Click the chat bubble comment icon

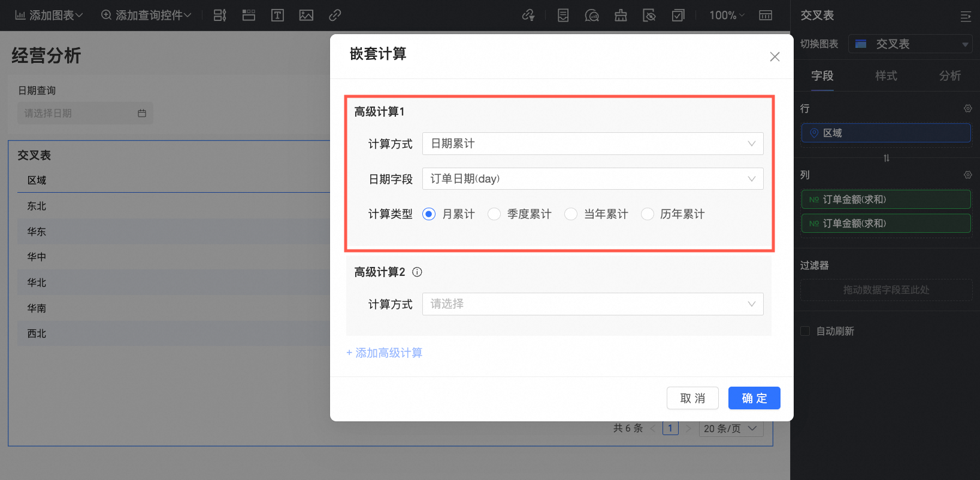tap(592, 15)
